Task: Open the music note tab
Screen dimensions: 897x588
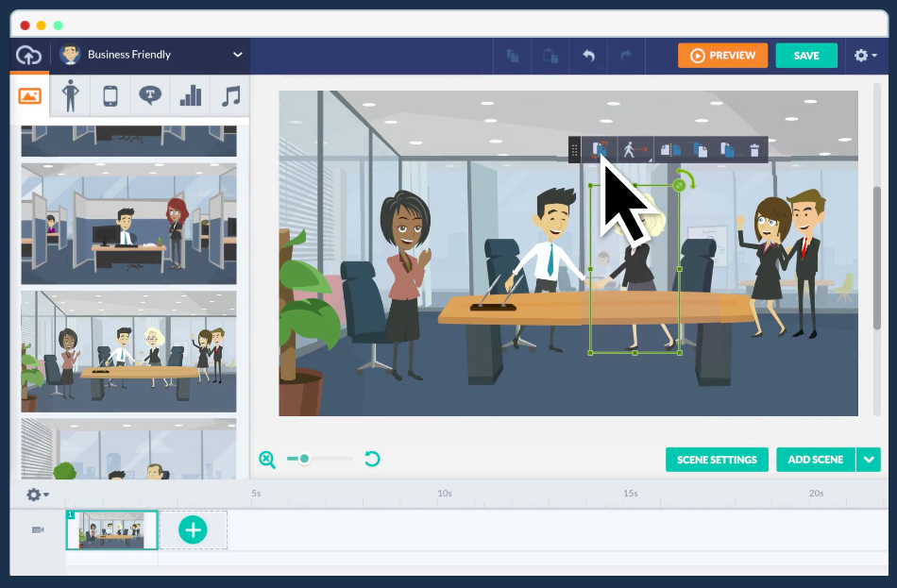Action: pyautogui.click(x=230, y=95)
